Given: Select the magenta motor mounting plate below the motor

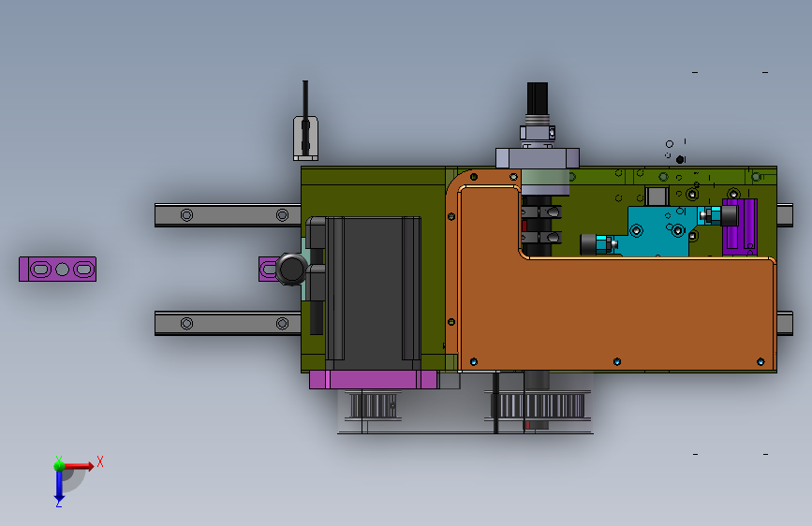Looking at the screenshot, I should [373, 379].
